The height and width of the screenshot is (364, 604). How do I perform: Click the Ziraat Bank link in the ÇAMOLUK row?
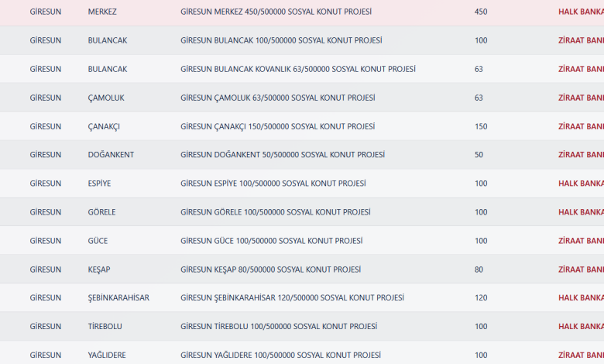580,98
